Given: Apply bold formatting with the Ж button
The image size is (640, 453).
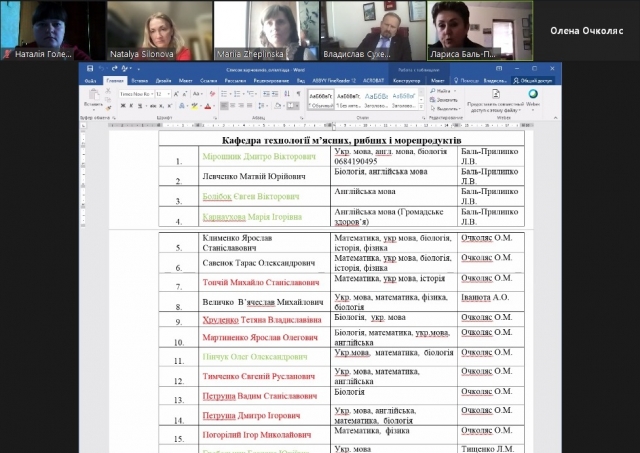Looking at the screenshot, I should coord(121,104).
